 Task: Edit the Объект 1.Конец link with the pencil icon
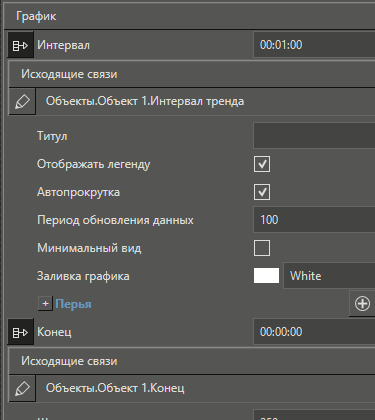click(22, 388)
